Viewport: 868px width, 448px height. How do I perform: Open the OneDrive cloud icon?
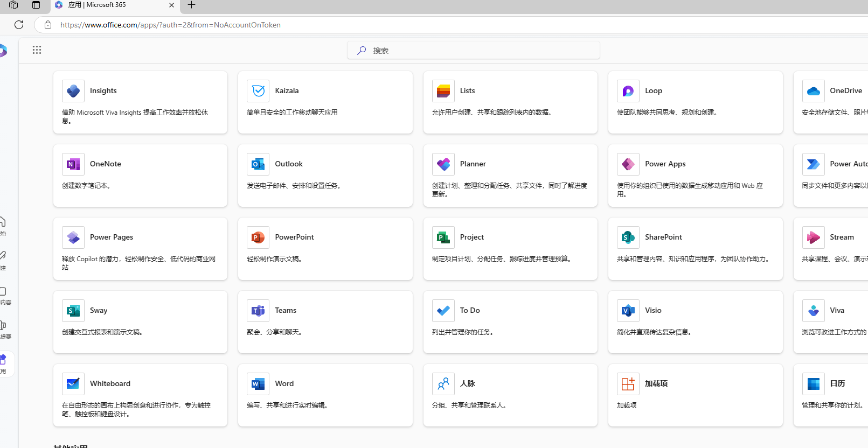(814, 91)
